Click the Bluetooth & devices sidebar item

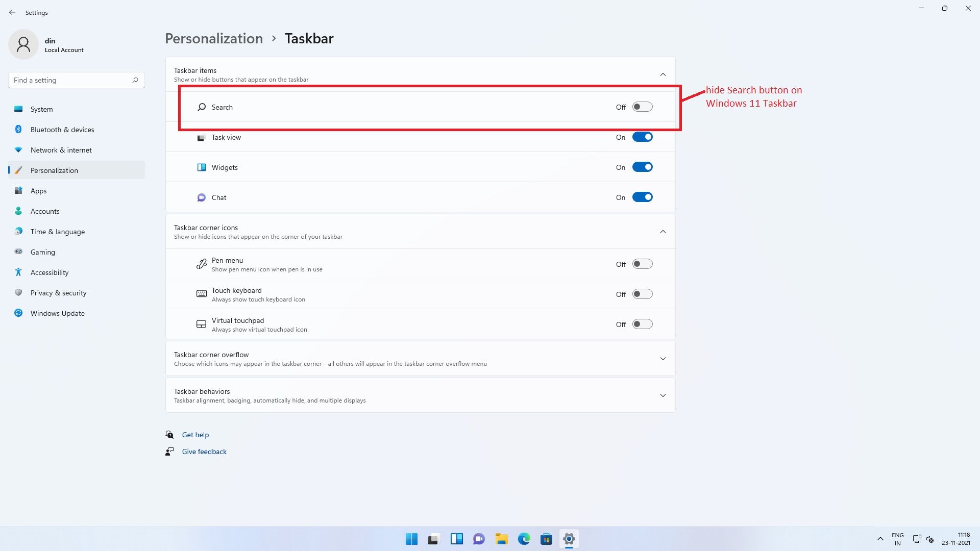(62, 129)
